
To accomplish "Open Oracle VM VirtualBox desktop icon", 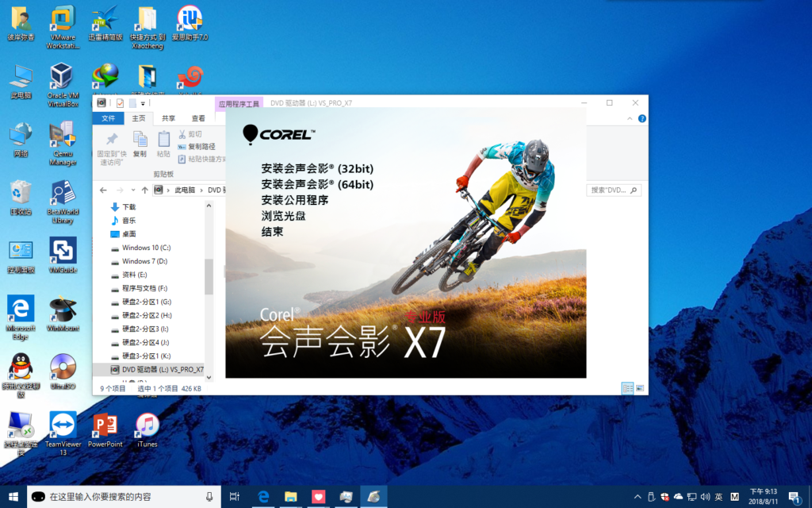I will pyautogui.click(x=63, y=78).
